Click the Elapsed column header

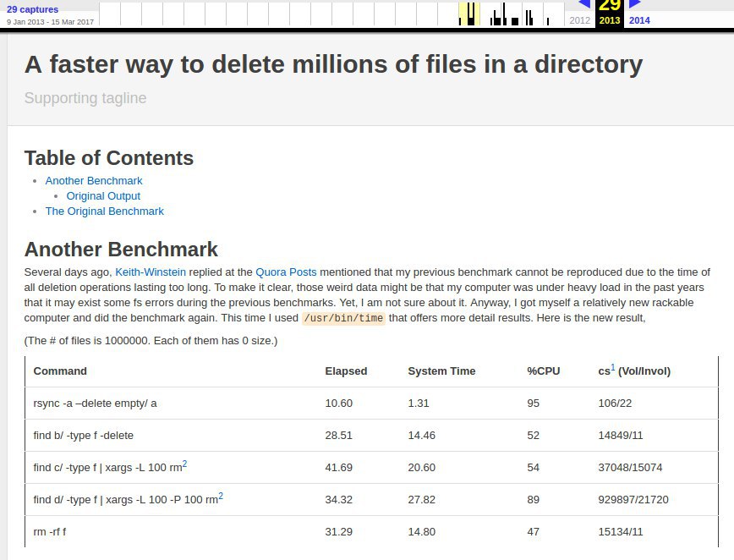(x=346, y=371)
